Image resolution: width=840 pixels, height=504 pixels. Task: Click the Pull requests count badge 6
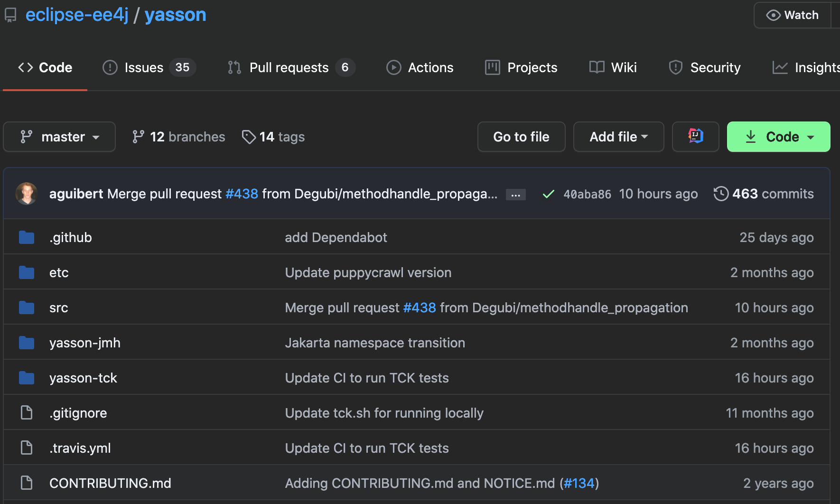(345, 67)
